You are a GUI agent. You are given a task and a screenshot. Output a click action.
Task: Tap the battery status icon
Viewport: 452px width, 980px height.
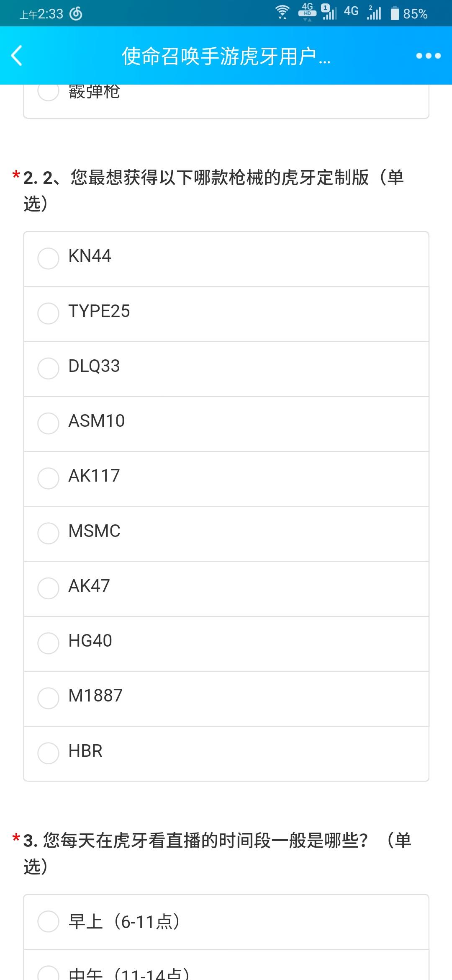[395, 13]
